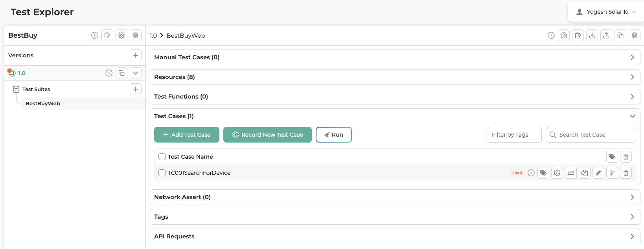The width and height of the screenshot is (644, 249).
Task: Click the BestBuy project title
Action: pyautogui.click(x=23, y=35)
